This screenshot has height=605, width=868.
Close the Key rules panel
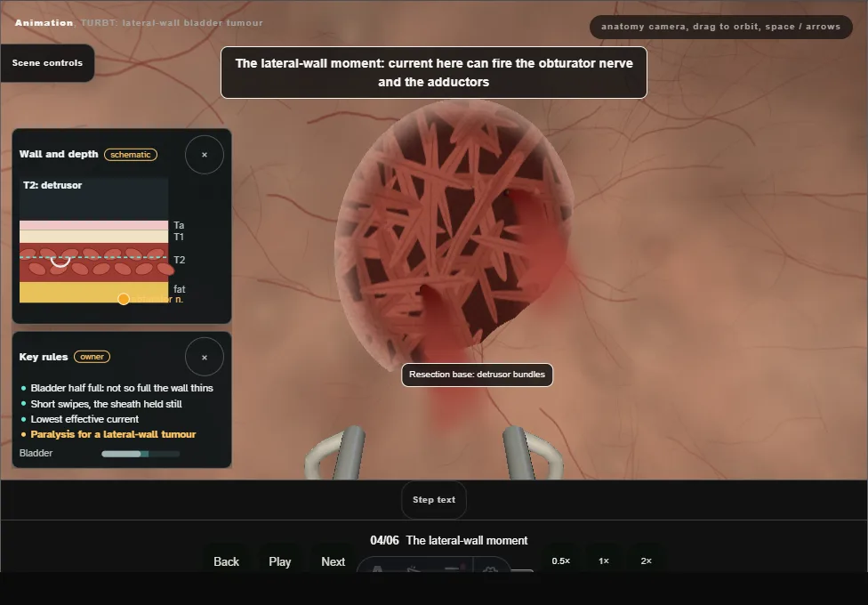[205, 358]
